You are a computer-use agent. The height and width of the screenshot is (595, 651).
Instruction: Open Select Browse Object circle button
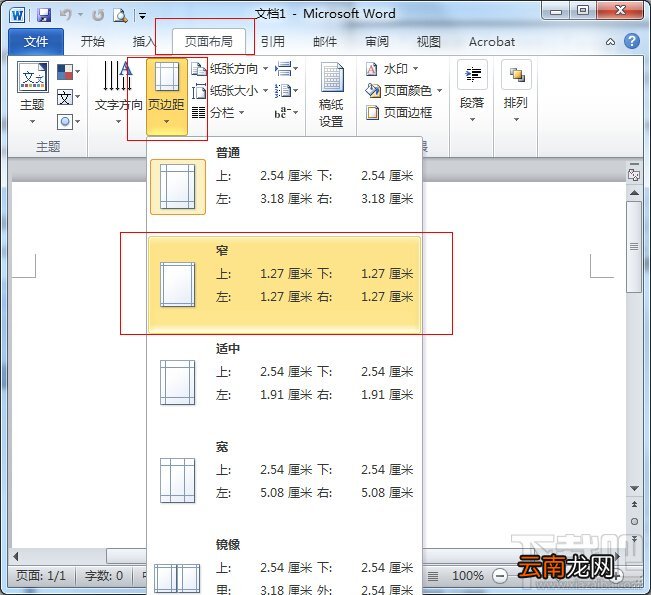[634, 522]
